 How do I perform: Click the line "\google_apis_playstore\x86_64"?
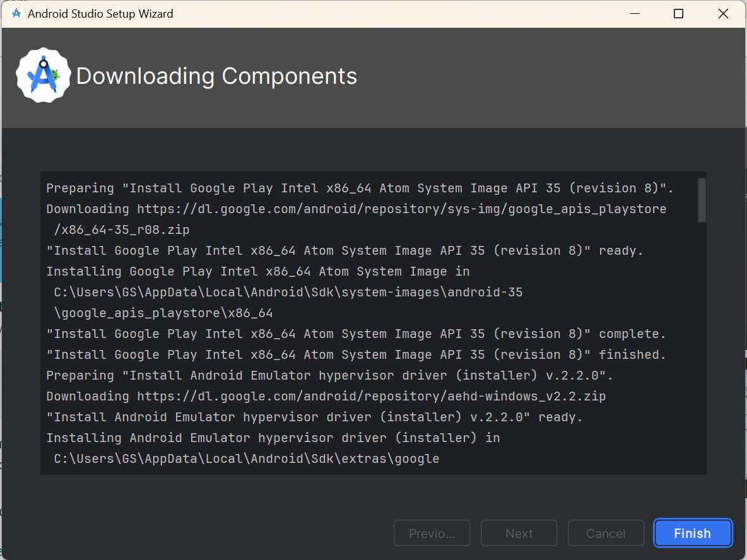point(163,313)
